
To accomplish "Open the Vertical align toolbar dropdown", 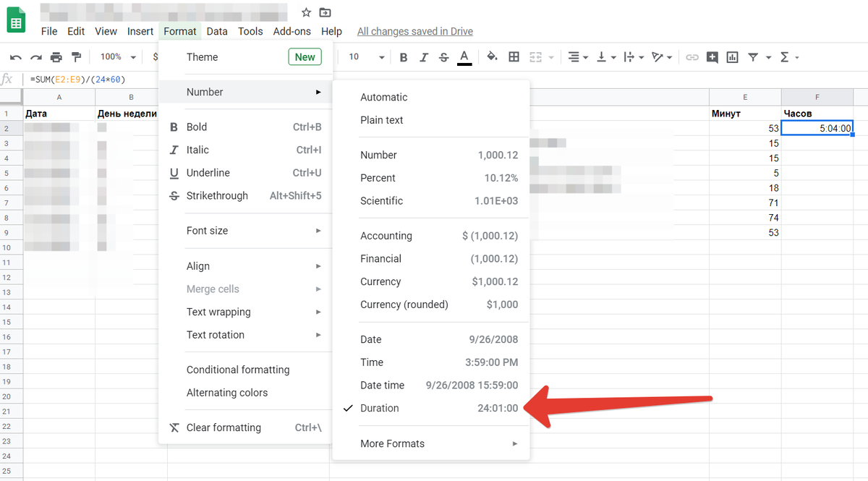I will pyautogui.click(x=605, y=57).
